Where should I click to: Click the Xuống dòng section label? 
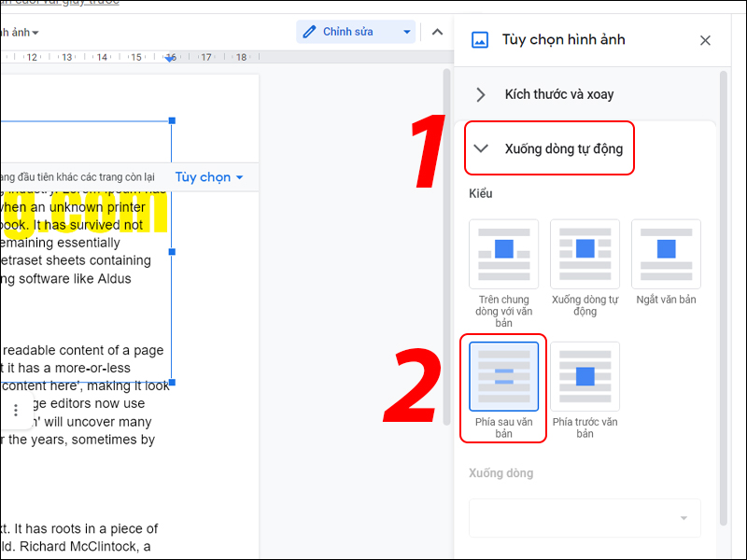(501, 473)
